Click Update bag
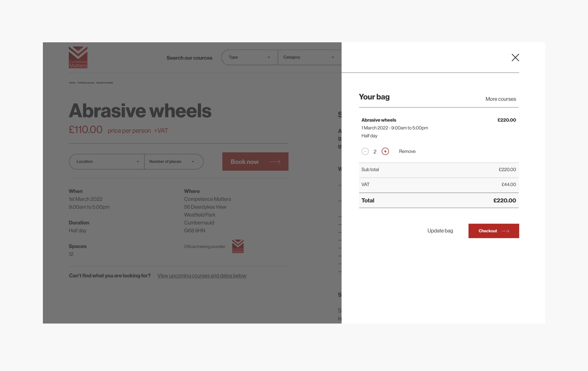The image size is (588, 371). click(440, 231)
